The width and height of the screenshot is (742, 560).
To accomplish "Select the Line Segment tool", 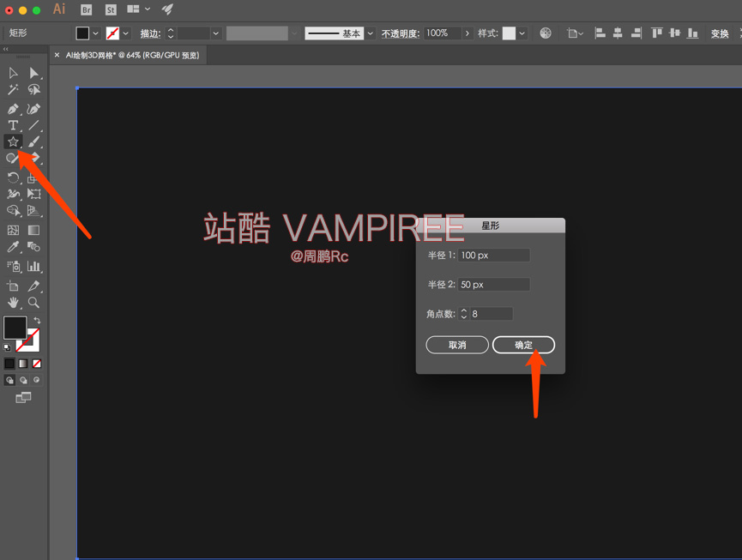I will click(x=33, y=125).
